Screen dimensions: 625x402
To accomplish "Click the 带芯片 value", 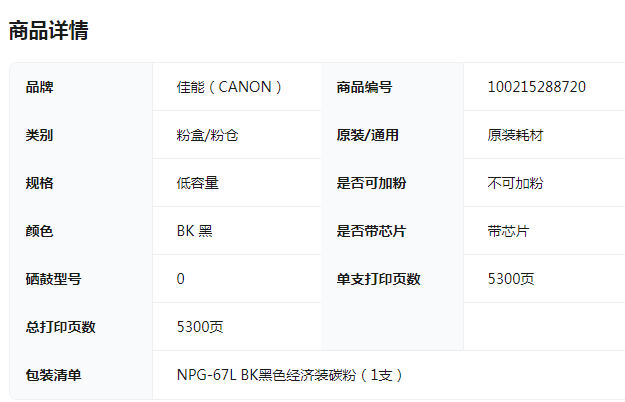I will [508, 231].
